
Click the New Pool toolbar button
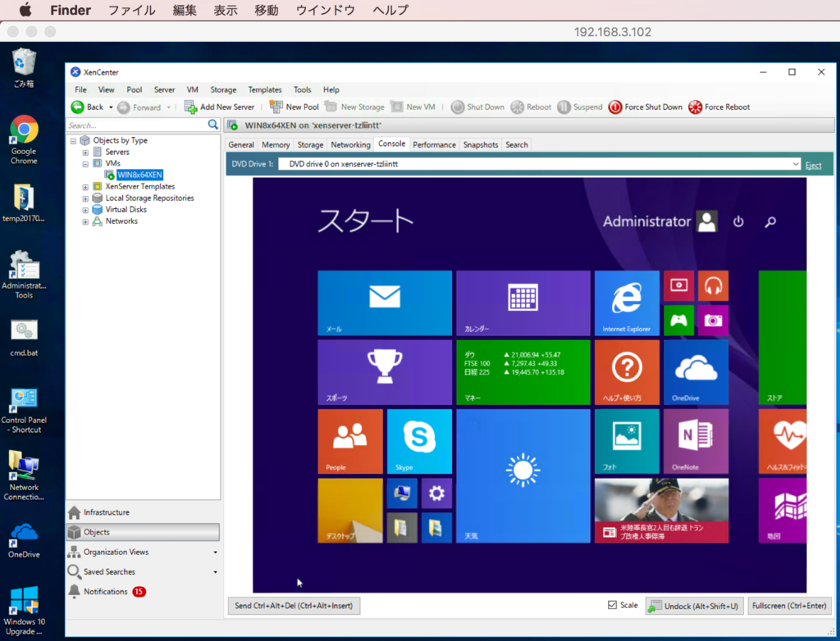click(x=294, y=107)
